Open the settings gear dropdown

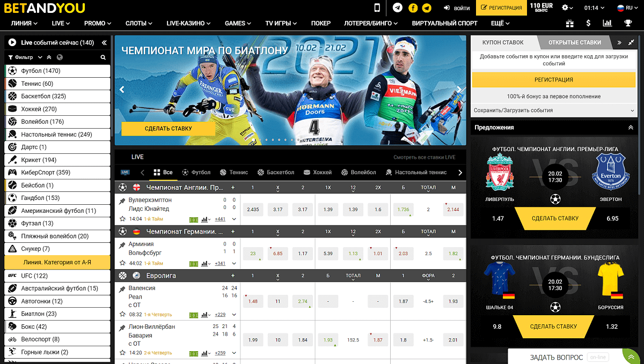click(567, 8)
